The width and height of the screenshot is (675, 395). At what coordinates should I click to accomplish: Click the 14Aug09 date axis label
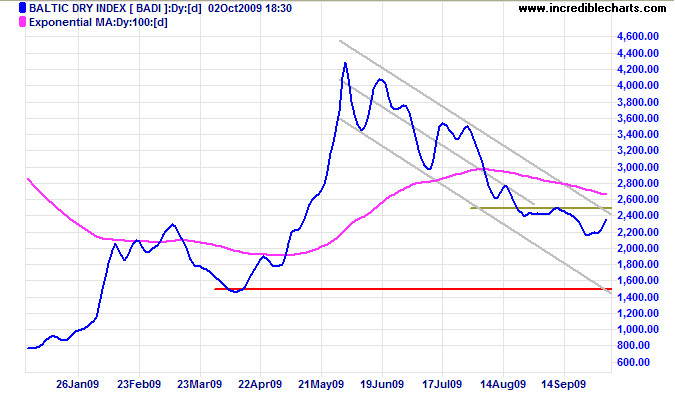tap(503, 384)
